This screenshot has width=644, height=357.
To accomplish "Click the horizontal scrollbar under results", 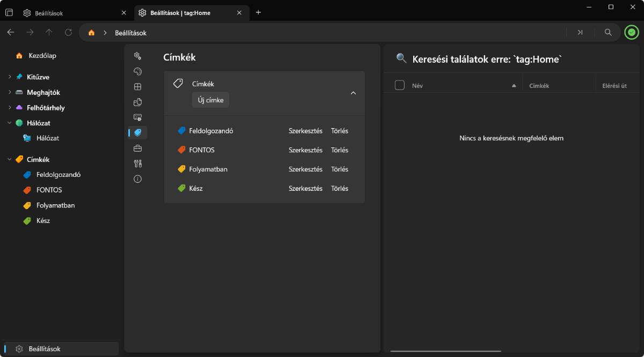I will tap(445, 352).
